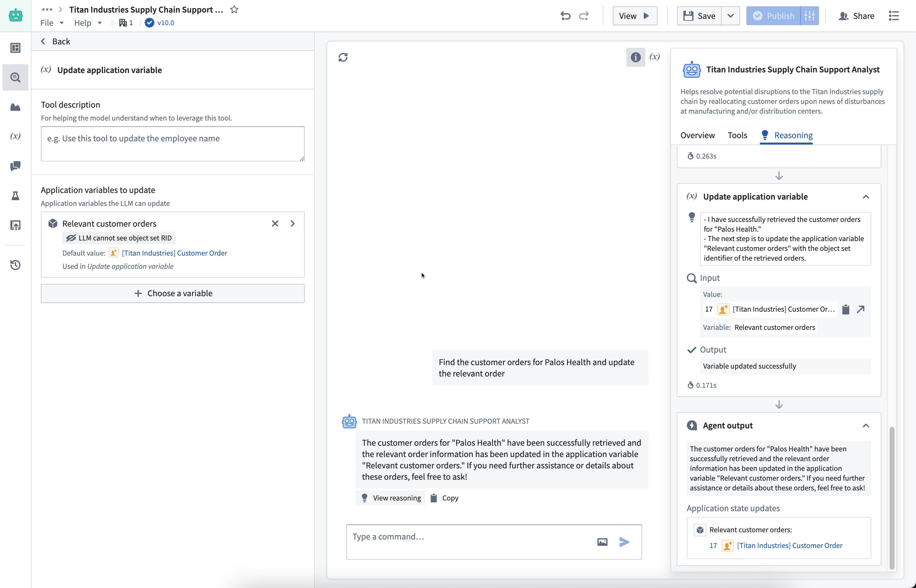Open the version history icon in the sidebar
Image resolution: width=916 pixels, height=588 pixels.
click(15, 265)
